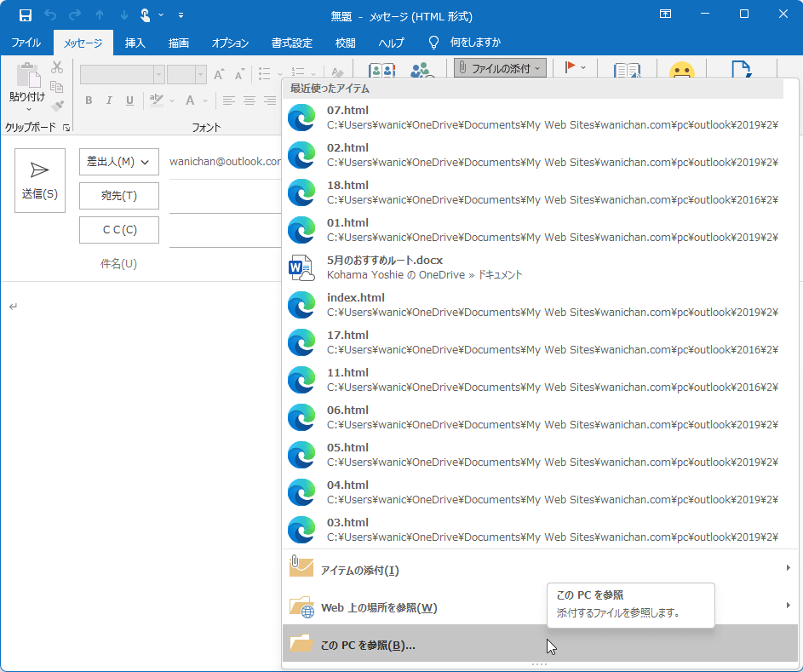Screen dimensions: 803x672
Task: Open the 貼り付け dropdown arrow
Action: (x=29, y=109)
